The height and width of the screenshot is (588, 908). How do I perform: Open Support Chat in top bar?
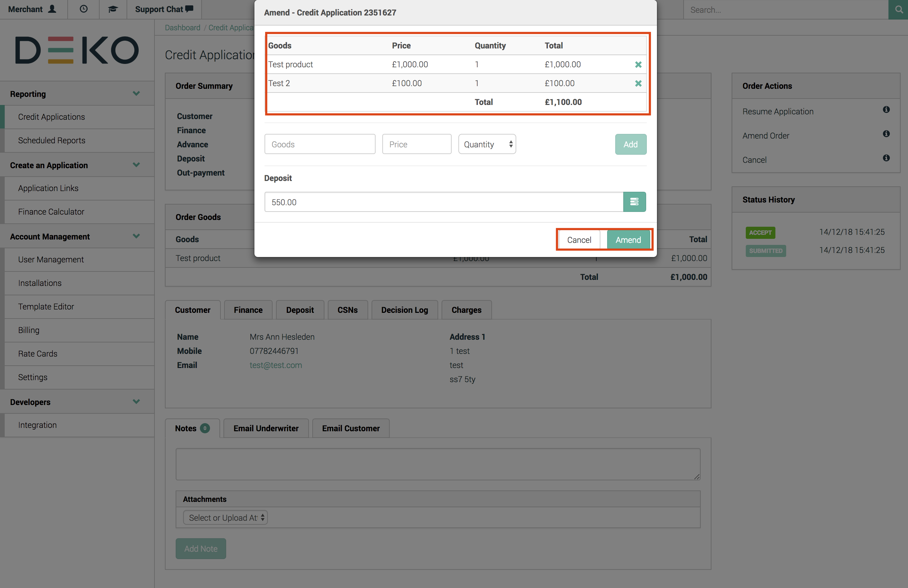click(164, 9)
